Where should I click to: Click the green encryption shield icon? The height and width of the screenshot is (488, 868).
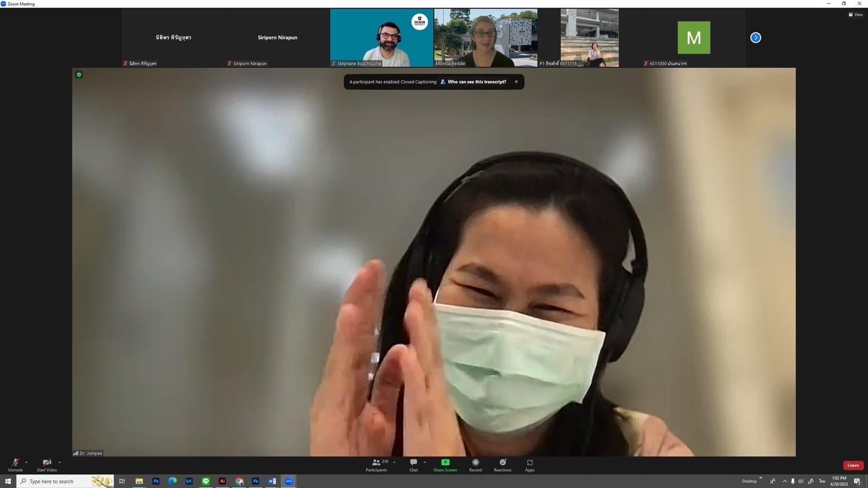[x=79, y=75]
